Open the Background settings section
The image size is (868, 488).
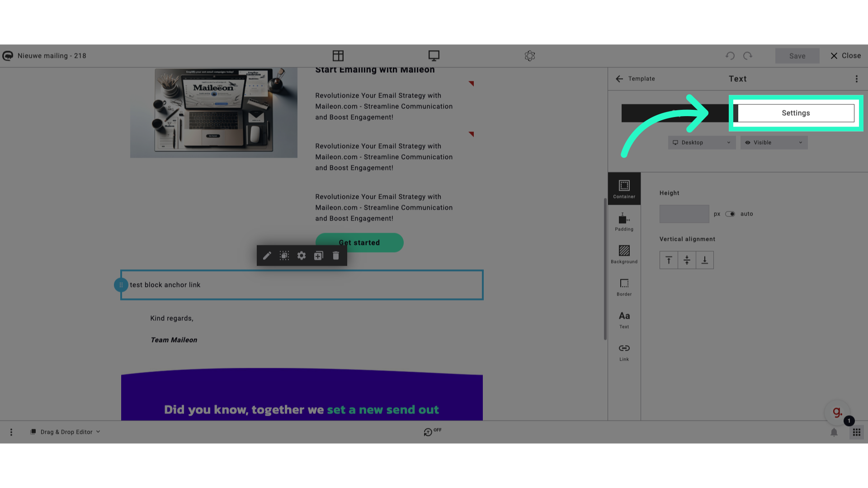(x=624, y=254)
